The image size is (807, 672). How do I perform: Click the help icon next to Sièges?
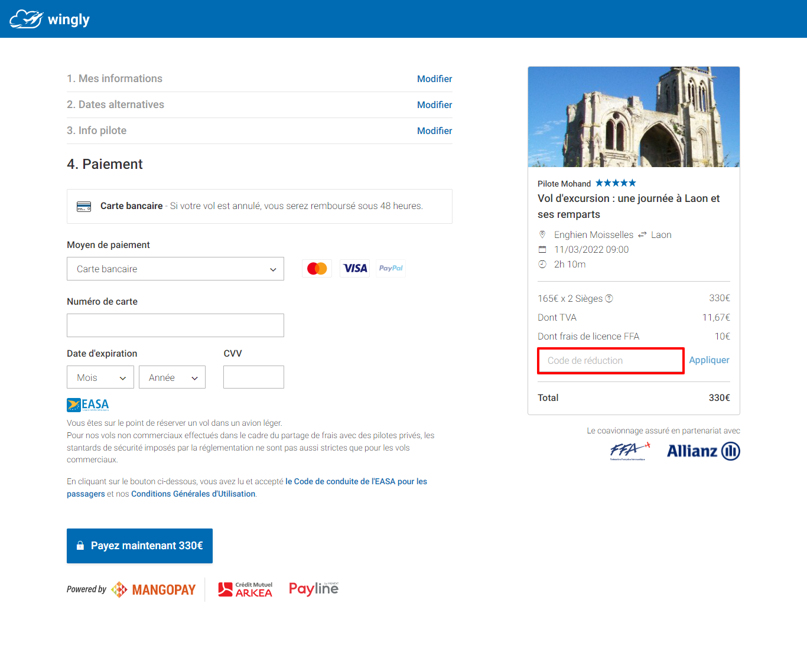coord(609,299)
